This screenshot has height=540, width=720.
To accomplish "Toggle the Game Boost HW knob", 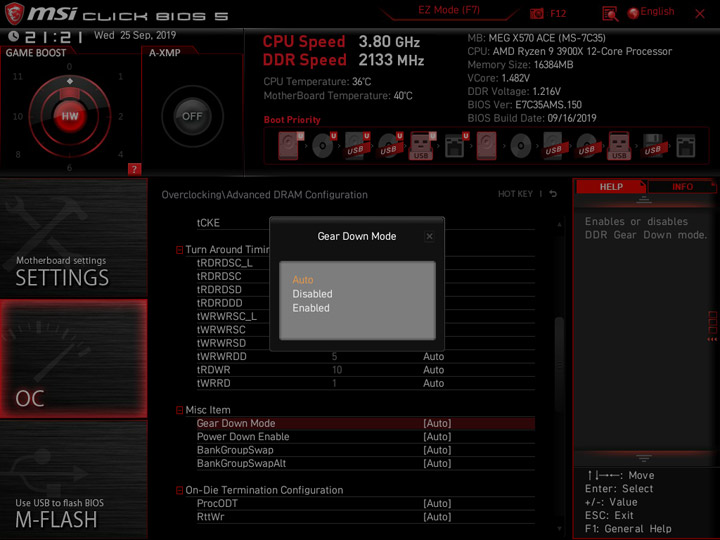I will point(70,116).
